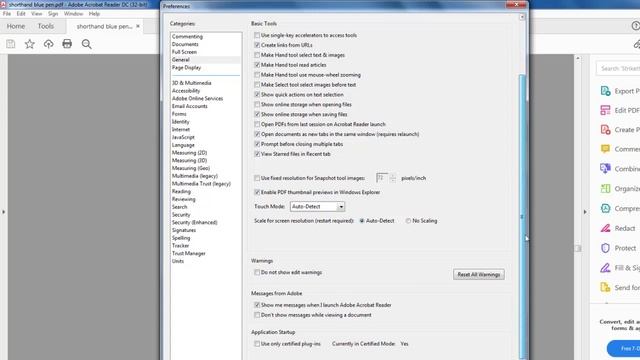Open the Protect tool icon
The image size is (640, 360).
pos(605,248)
